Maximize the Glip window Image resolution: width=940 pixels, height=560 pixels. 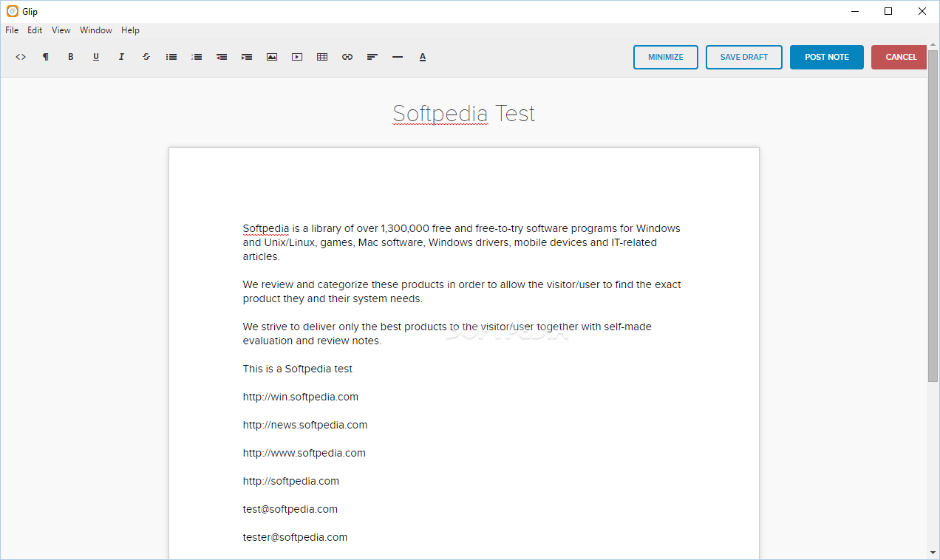point(888,11)
